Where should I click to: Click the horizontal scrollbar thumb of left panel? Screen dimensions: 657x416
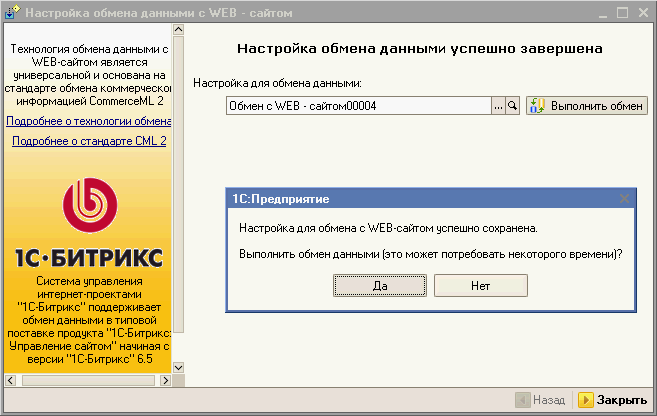88,380
